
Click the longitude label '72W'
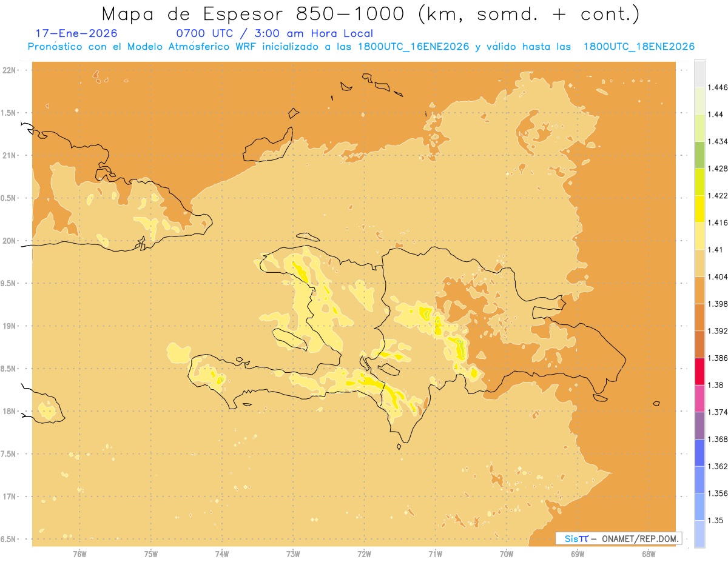coord(364,554)
